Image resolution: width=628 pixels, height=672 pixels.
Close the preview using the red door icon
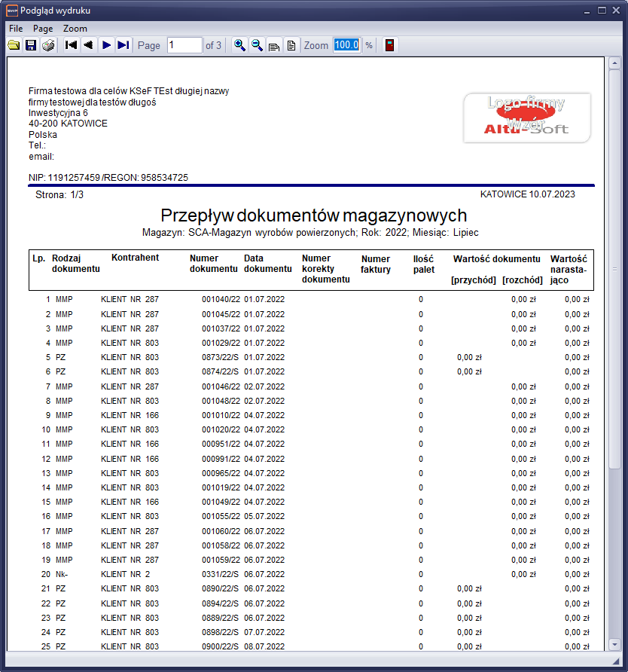click(x=389, y=45)
